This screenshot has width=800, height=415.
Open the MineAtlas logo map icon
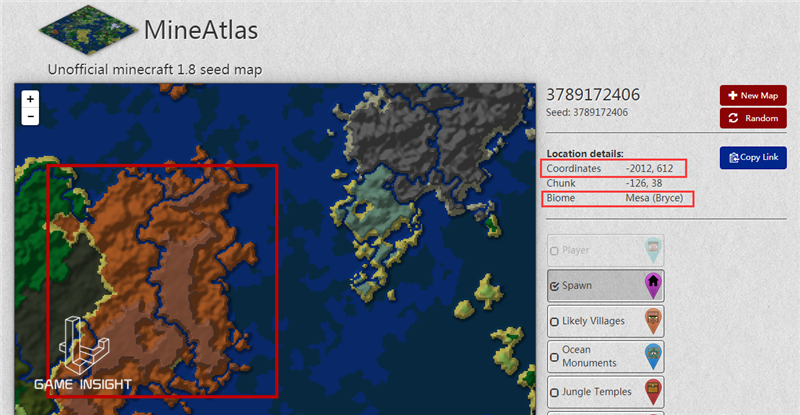(x=88, y=30)
